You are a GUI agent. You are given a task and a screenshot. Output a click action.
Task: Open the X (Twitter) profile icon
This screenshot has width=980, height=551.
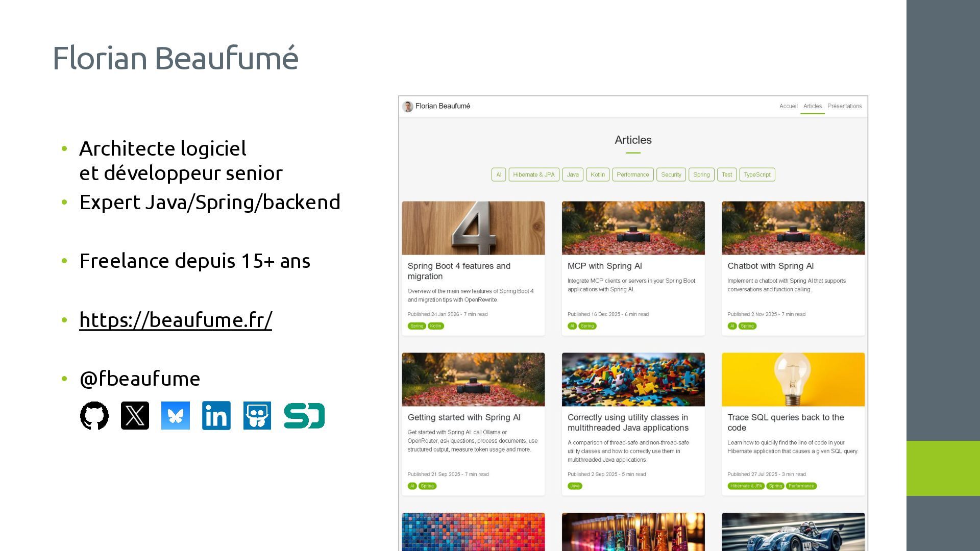[135, 415]
